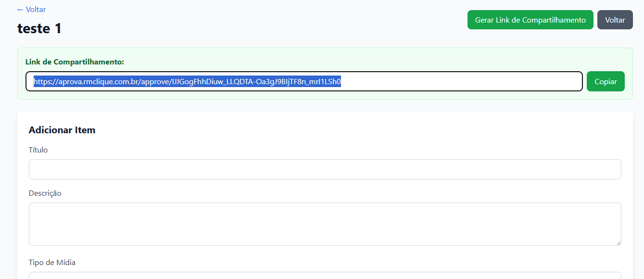The image size is (644, 279).
Task: Grab the Descrição textarea resize handle
Action: pyautogui.click(x=618, y=242)
